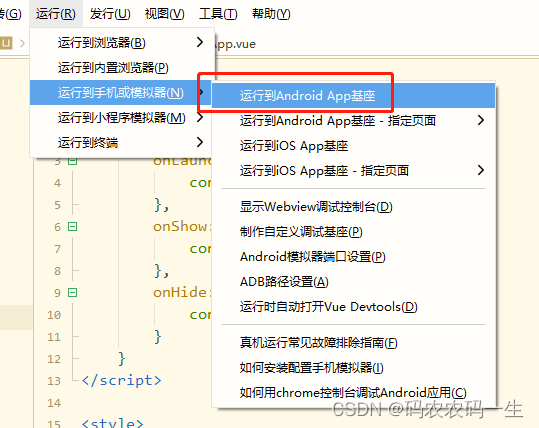
Task: Open the 工具(T) menu
Action: [218, 14]
